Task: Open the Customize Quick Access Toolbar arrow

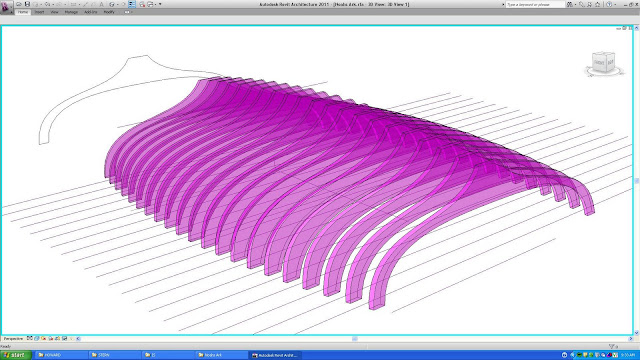Action: coord(160,4)
